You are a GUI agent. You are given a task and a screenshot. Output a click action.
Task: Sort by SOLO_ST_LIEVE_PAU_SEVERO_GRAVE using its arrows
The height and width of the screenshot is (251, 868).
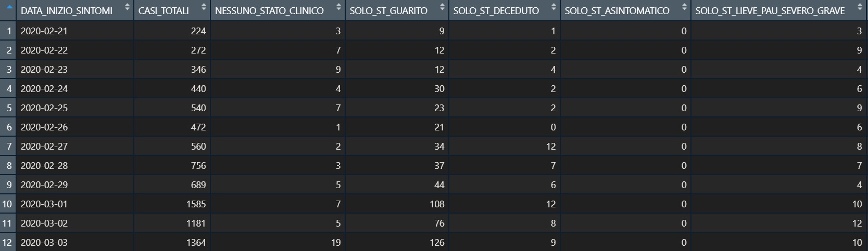(x=860, y=8)
